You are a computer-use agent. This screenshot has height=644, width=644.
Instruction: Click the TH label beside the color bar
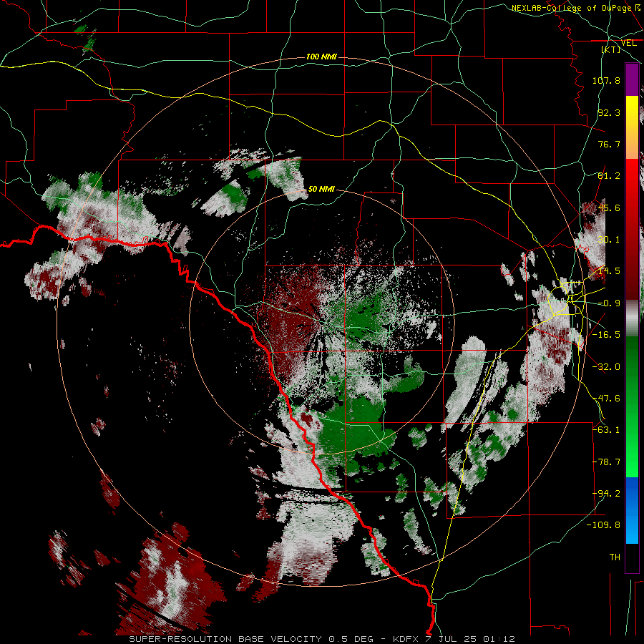tap(615, 557)
